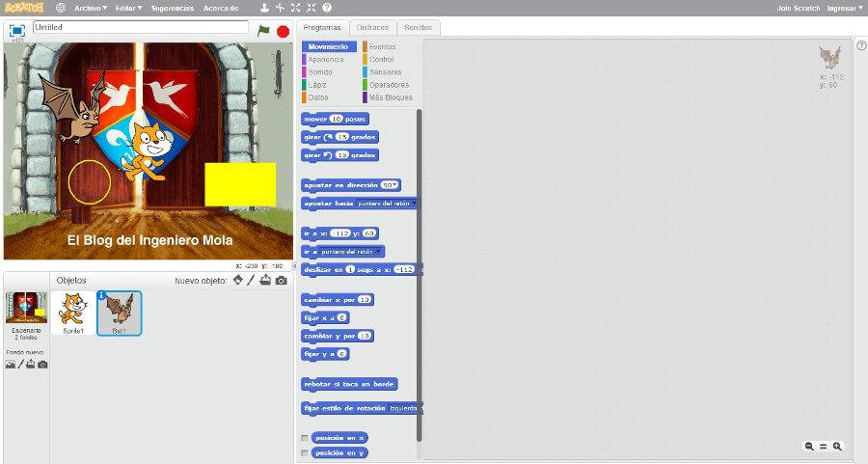Click Join Scratch link
This screenshot has width=868, height=464.
798,9
